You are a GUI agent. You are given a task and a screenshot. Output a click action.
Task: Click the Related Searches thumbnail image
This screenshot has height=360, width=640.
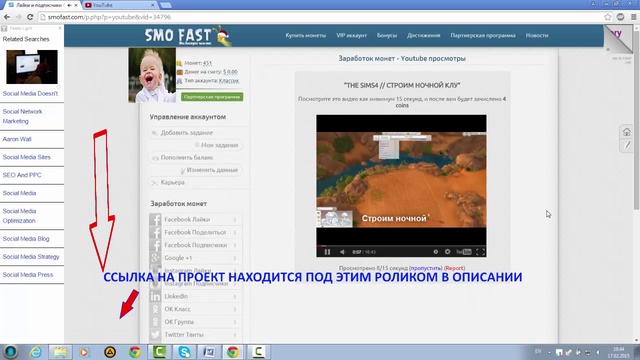(32, 67)
